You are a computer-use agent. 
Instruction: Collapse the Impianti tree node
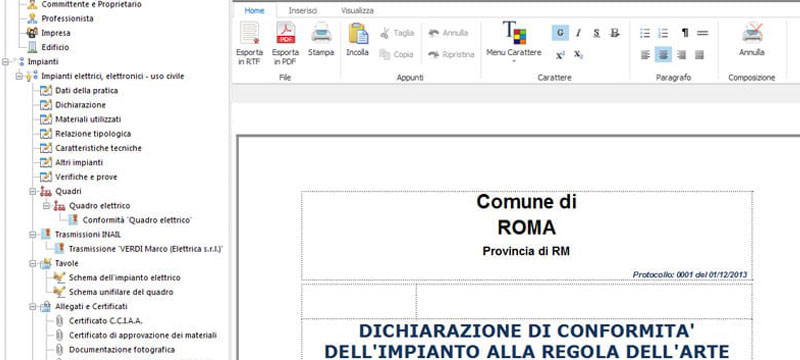pos(5,62)
